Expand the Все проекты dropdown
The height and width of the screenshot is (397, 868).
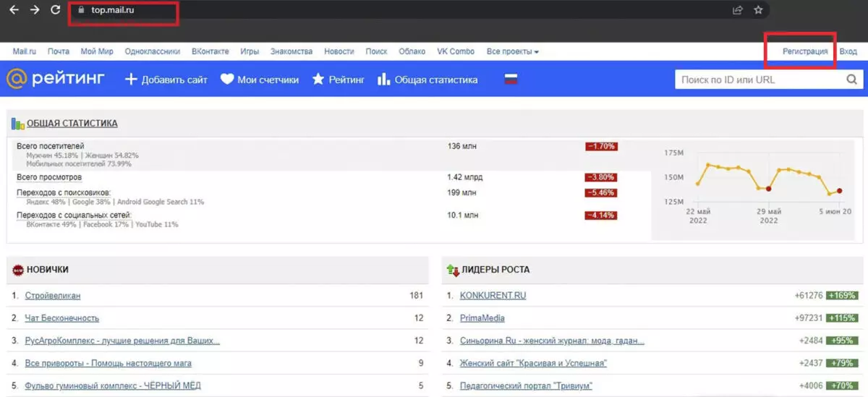click(x=512, y=51)
